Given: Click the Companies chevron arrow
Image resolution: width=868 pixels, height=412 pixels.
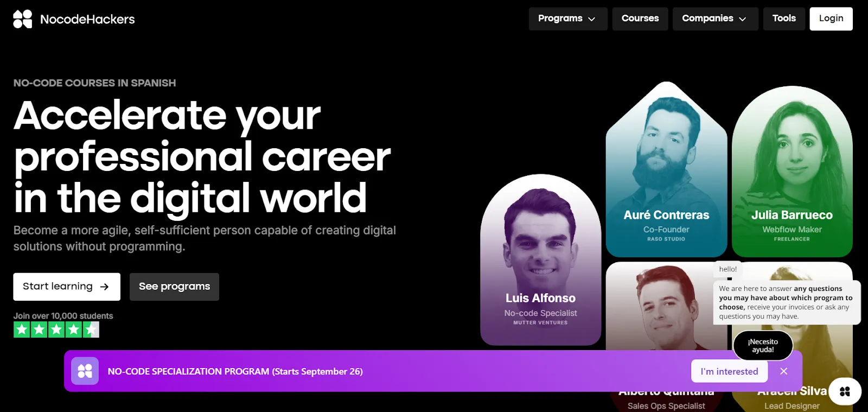Looking at the screenshot, I should pyautogui.click(x=743, y=19).
